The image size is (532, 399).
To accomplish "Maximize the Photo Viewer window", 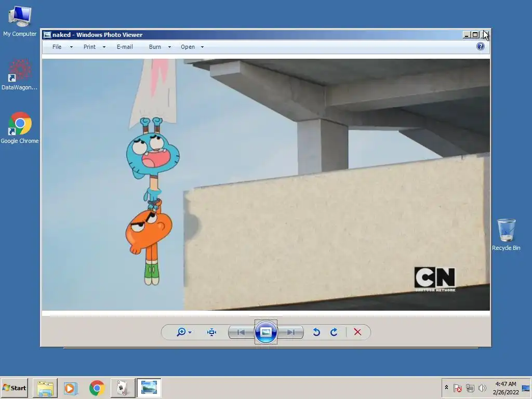I will coord(475,35).
